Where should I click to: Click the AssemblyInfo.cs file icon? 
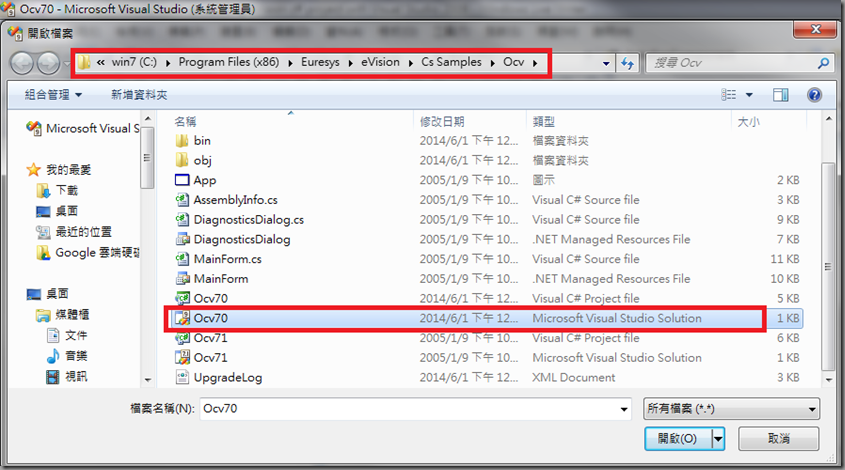tap(182, 200)
